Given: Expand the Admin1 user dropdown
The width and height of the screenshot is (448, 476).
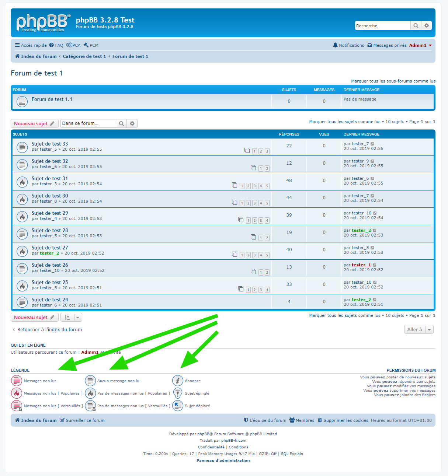Looking at the screenshot, I should click(x=420, y=45).
